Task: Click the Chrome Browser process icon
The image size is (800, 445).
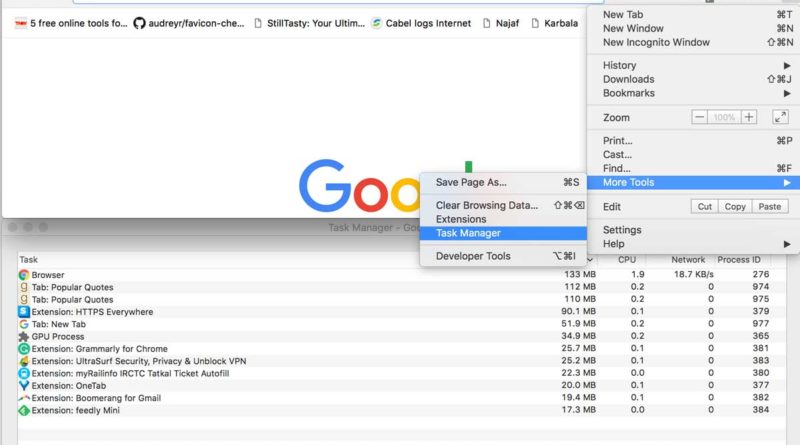Action: point(23,275)
